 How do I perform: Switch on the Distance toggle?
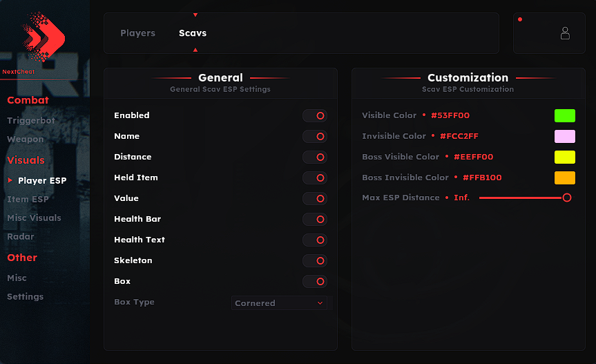pos(315,157)
